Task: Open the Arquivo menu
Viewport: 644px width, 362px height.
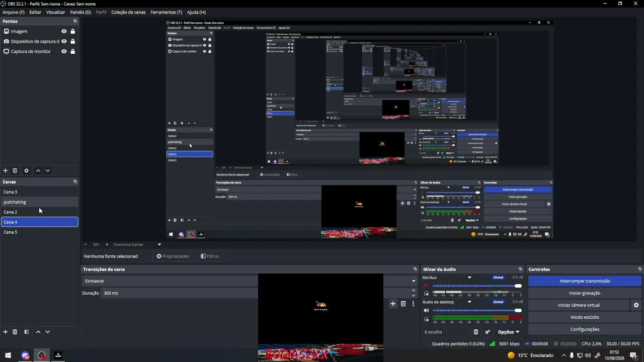Action: point(14,12)
